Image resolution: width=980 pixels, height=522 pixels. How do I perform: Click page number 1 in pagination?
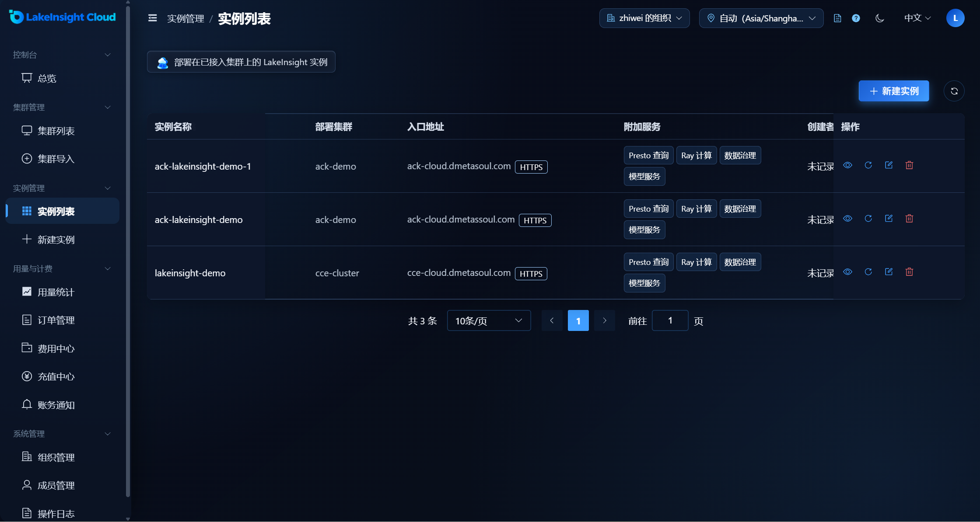tap(578, 320)
